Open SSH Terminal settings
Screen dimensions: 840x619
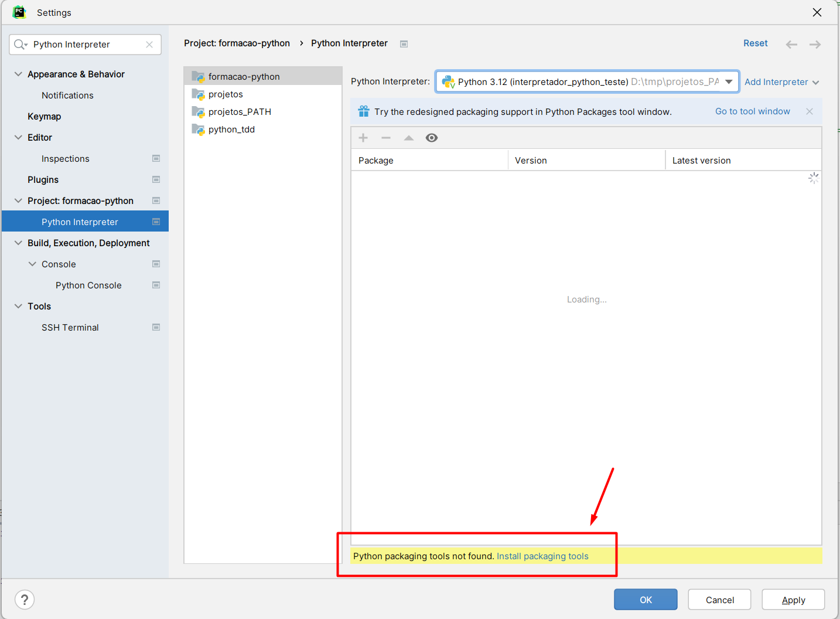coord(70,327)
